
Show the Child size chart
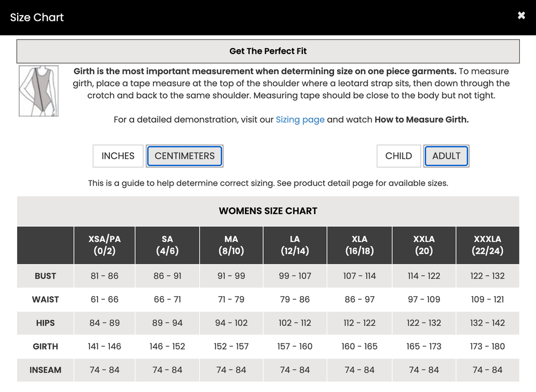coord(399,156)
